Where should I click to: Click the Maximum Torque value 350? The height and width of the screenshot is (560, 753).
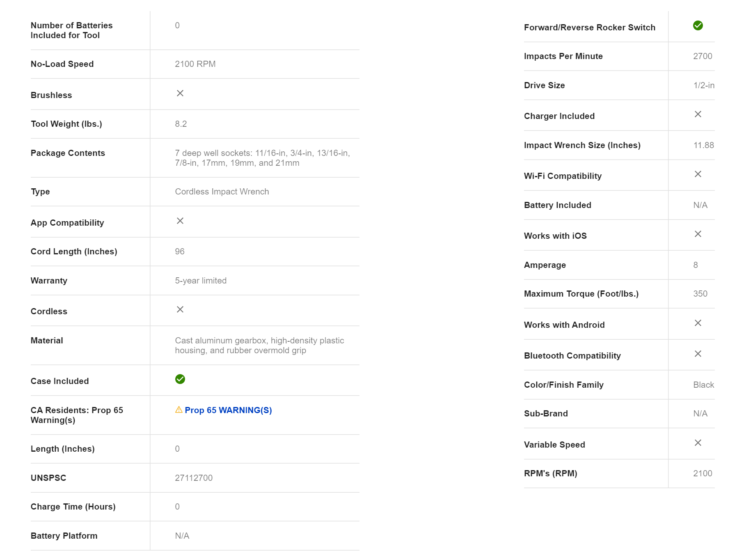(x=700, y=294)
